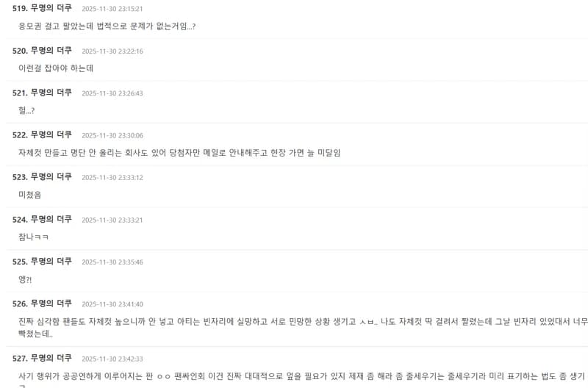Image resolution: width=588 pixels, height=388 pixels.
Task: Click the timestamp 2025-11-30 23:33:21
Action: pos(112,220)
